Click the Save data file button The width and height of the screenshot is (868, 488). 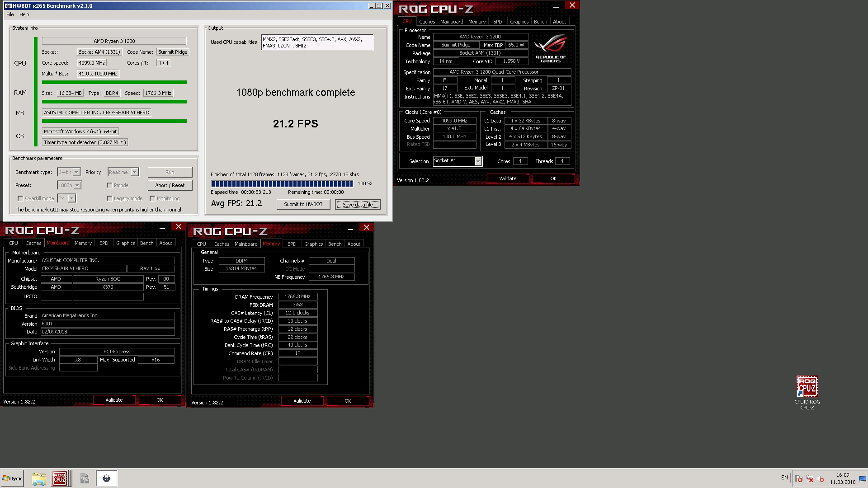358,205
